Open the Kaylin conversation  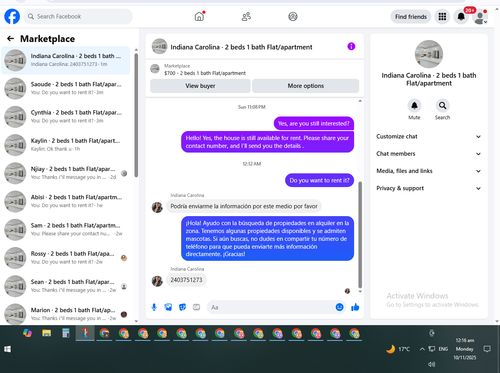pyautogui.click(x=66, y=145)
